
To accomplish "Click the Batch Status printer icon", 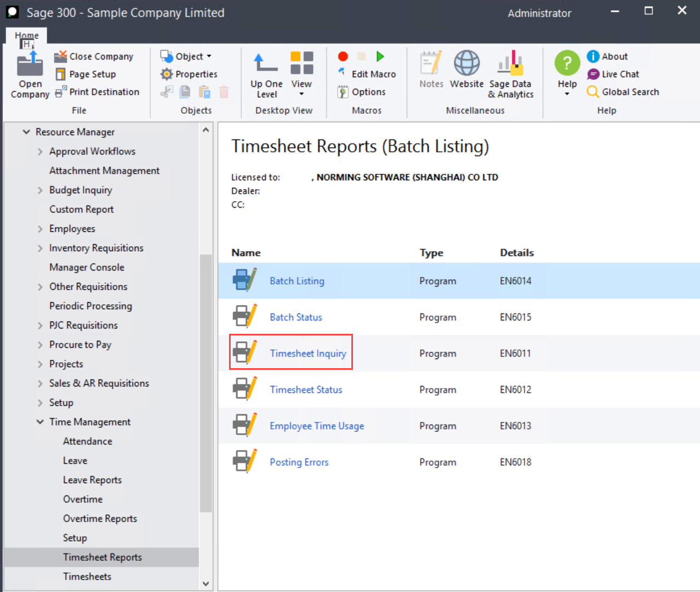I will tap(245, 316).
